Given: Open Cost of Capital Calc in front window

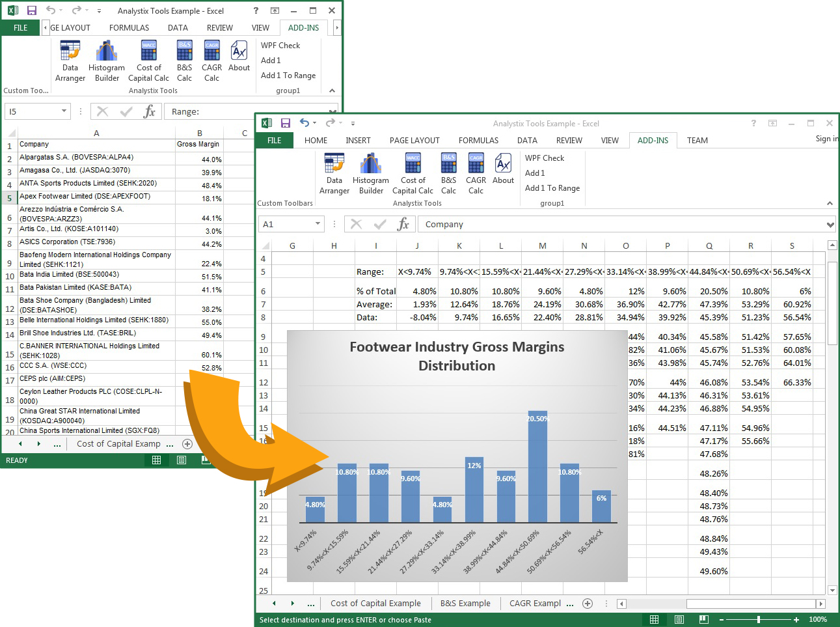Looking at the screenshot, I should coord(413,174).
